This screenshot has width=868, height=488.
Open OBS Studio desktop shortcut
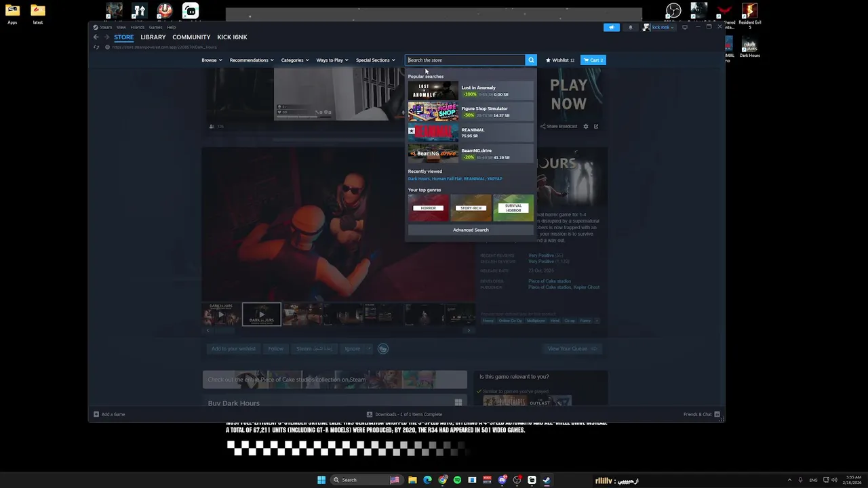(673, 12)
